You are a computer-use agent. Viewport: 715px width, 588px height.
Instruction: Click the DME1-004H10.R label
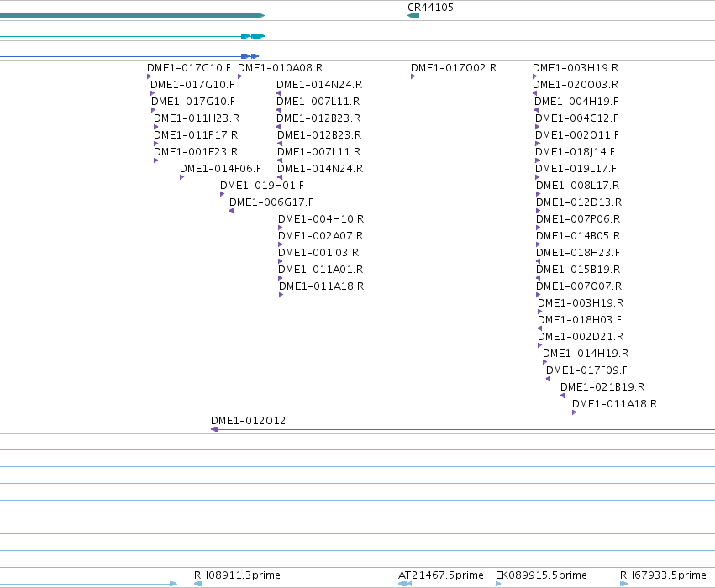coord(321,218)
